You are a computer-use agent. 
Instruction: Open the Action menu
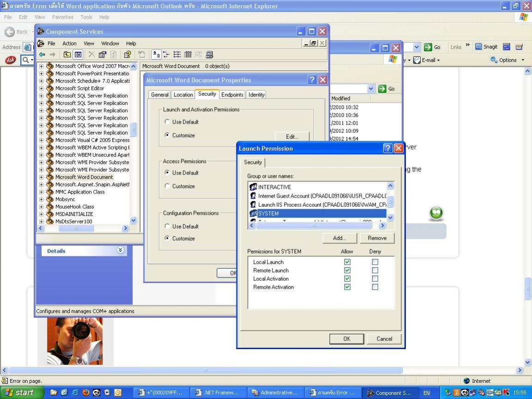point(69,43)
